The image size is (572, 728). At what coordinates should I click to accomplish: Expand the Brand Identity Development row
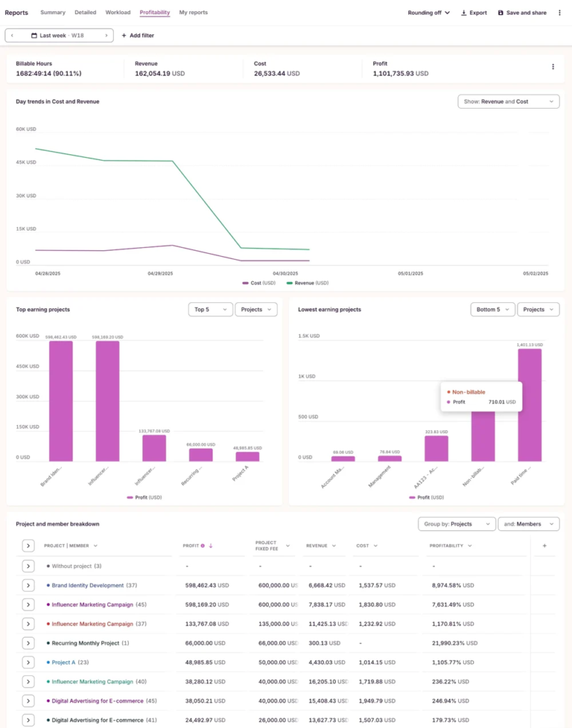[x=28, y=586]
